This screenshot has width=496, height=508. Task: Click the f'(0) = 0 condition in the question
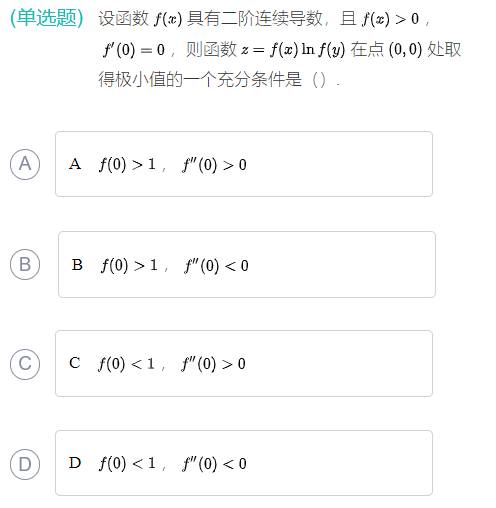tap(134, 50)
